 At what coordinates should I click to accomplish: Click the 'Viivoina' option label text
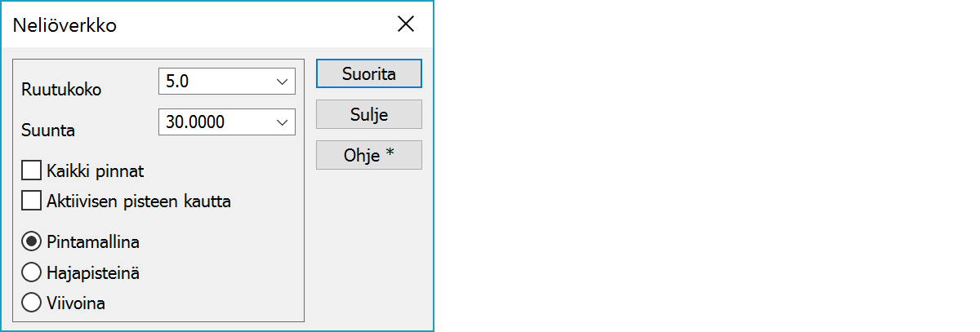click(76, 303)
